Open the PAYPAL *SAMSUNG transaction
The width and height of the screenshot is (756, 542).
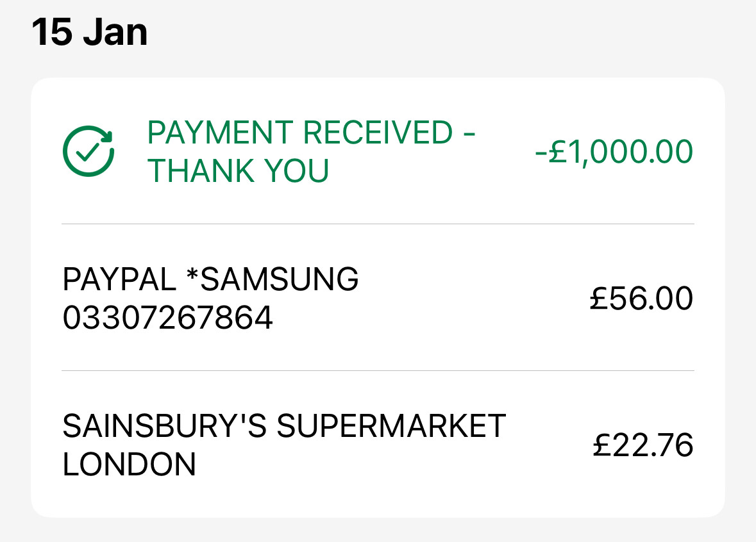pos(378,298)
